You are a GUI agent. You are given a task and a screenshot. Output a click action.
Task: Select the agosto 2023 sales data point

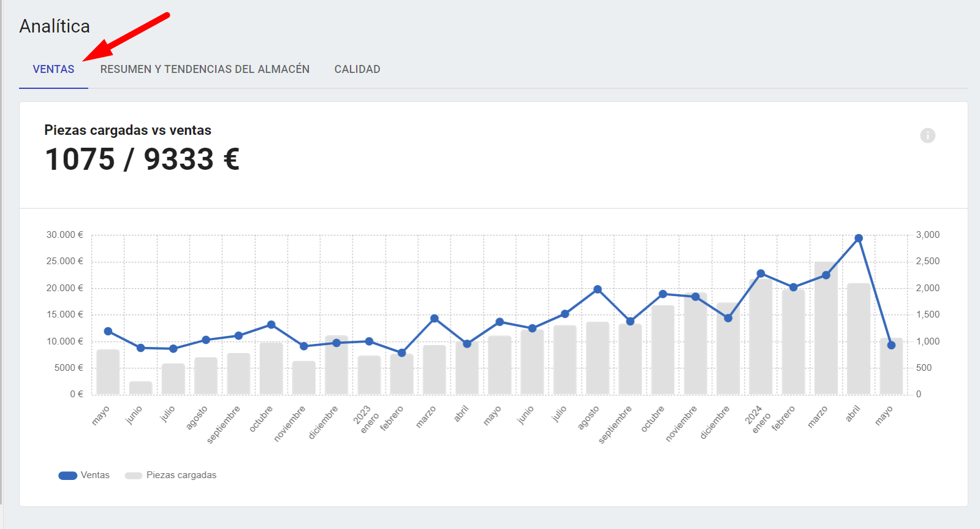tap(598, 289)
